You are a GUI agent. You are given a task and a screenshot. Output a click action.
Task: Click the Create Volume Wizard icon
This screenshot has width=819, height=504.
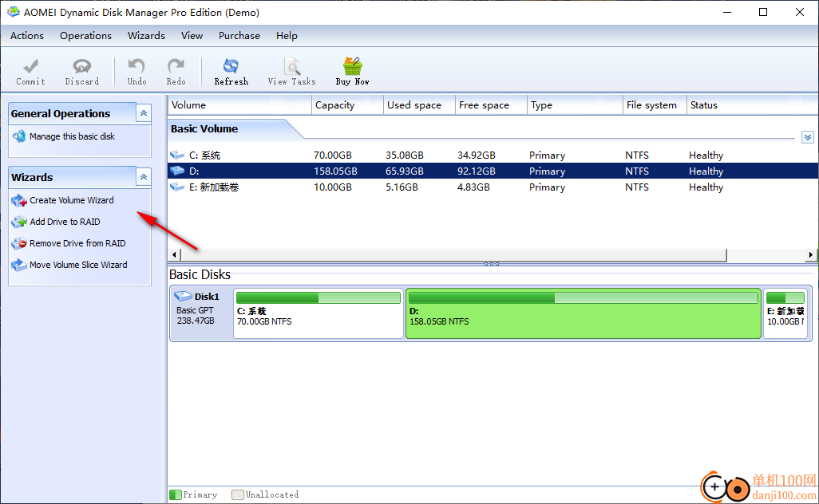coord(19,200)
